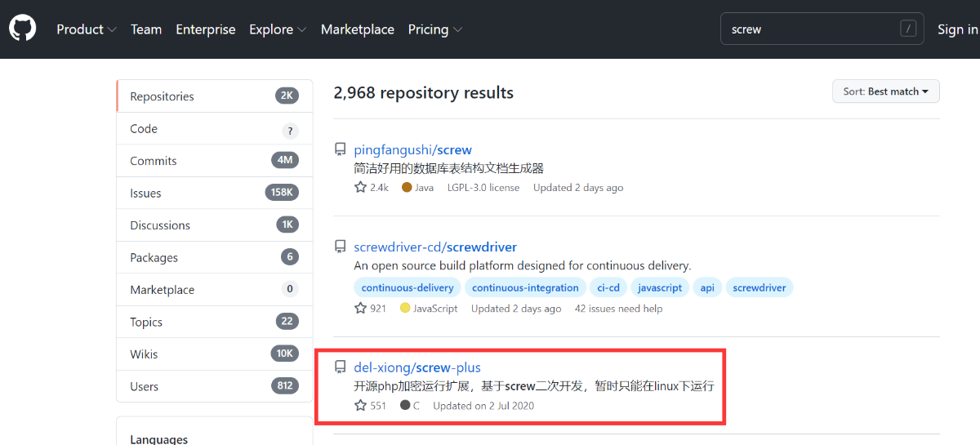Click the 2,968 repository results heading
Viewport: 980px width, 445px height.
(x=424, y=93)
